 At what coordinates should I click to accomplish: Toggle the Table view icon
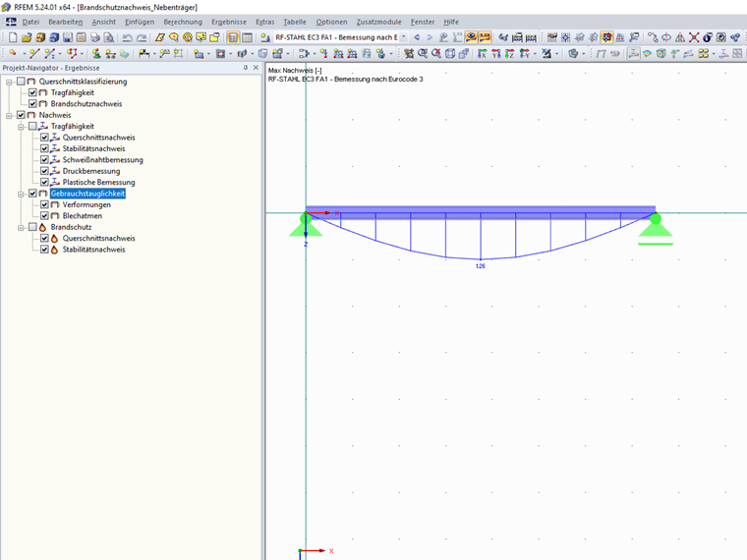247,37
